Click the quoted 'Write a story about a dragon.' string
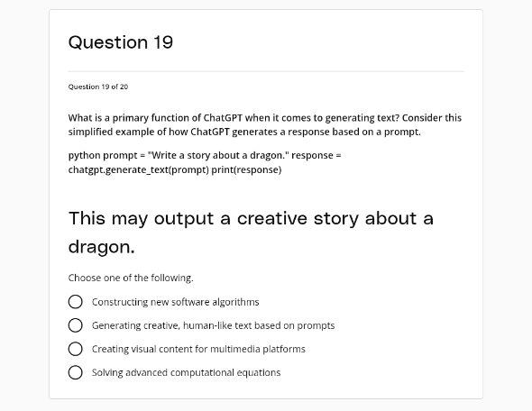Viewport: 532px width, 411px height. tap(218, 155)
